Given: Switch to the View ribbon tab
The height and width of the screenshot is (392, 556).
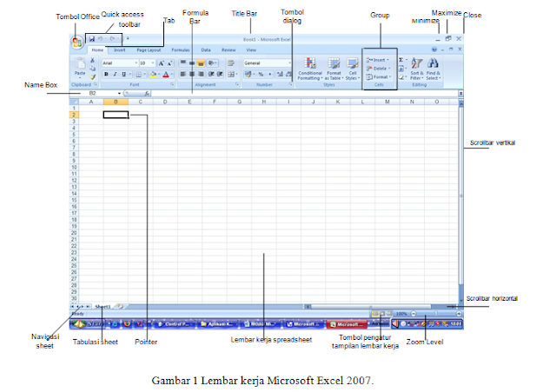Looking at the screenshot, I should [251, 50].
